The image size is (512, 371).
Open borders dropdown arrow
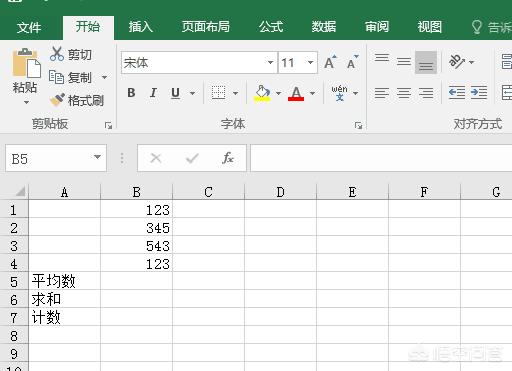[x=235, y=93]
